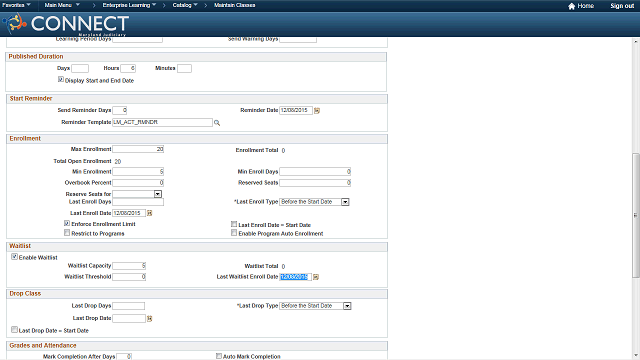
Task: Click the Minutes field in Published Duration
Action: [x=184, y=69]
